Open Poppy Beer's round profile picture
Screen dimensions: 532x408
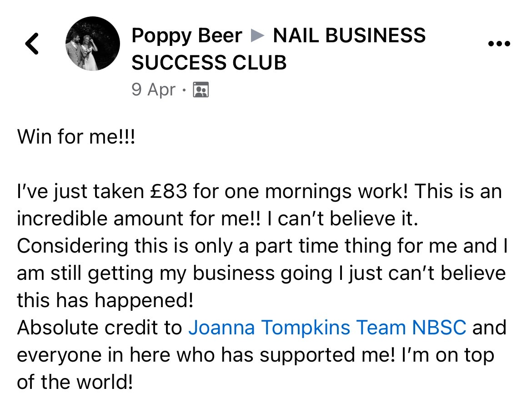tap(92, 44)
